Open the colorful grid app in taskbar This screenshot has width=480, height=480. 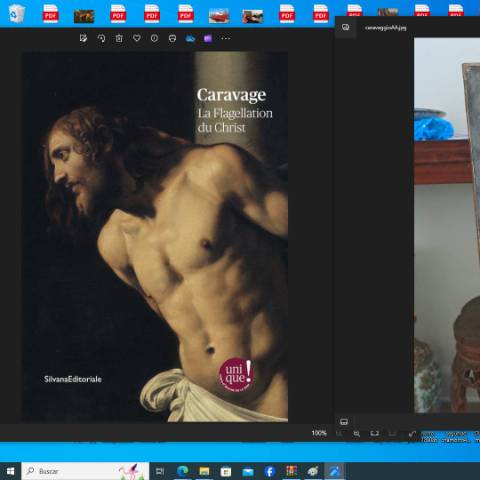(x=291, y=471)
